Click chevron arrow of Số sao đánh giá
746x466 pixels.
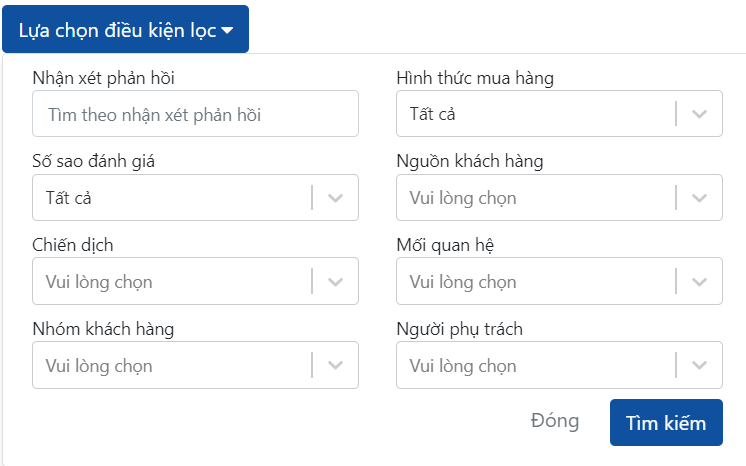point(336,198)
